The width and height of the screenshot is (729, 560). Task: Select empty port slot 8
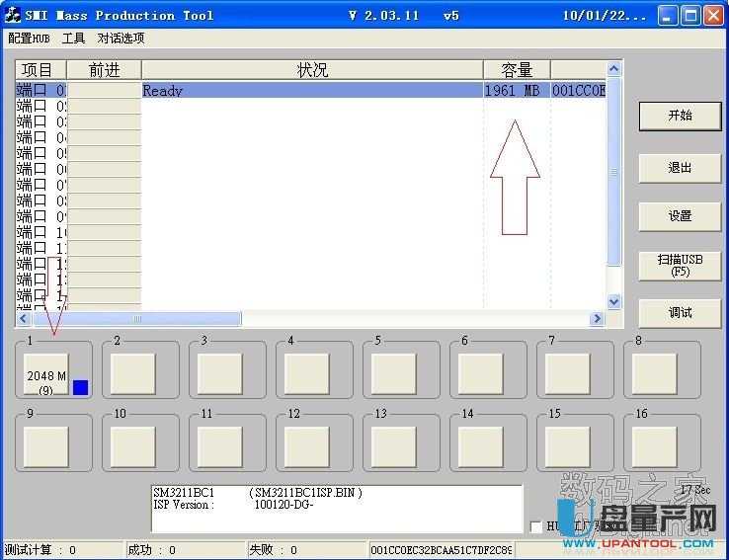(x=655, y=374)
